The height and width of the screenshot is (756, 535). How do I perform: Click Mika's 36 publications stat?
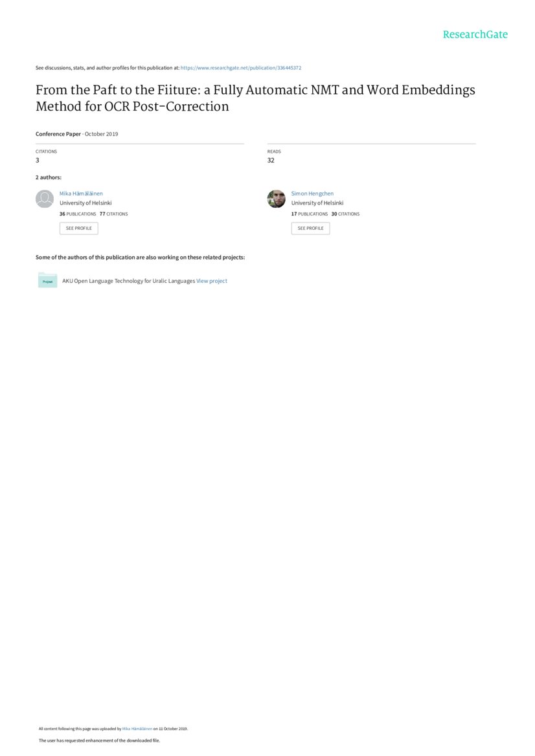point(78,214)
